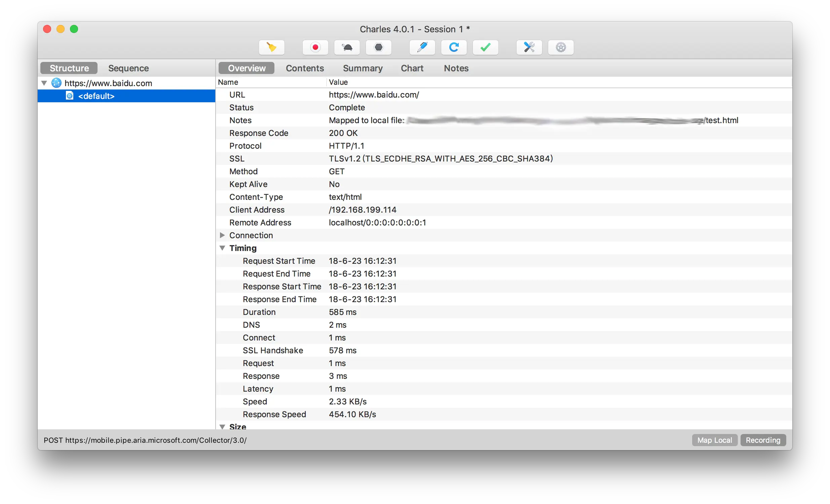Click the broom clear session icon
The width and height of the screenshot is (830, 504).
[271, 47]
